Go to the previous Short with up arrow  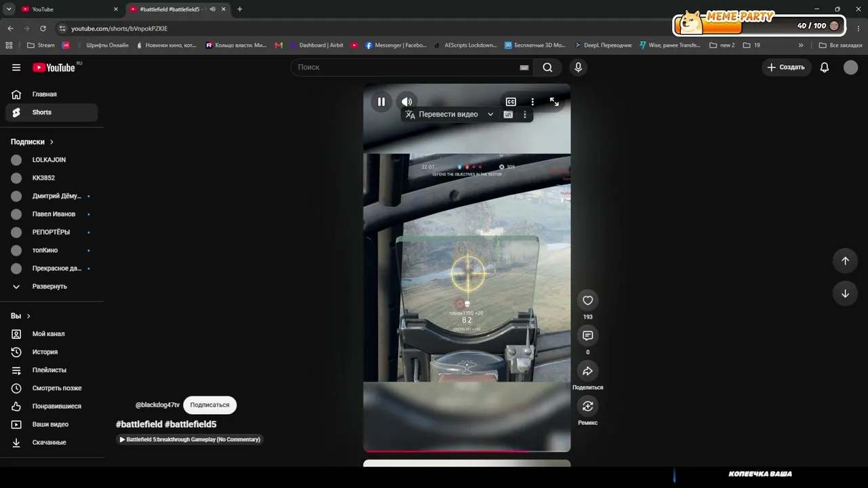coord(845,261)
